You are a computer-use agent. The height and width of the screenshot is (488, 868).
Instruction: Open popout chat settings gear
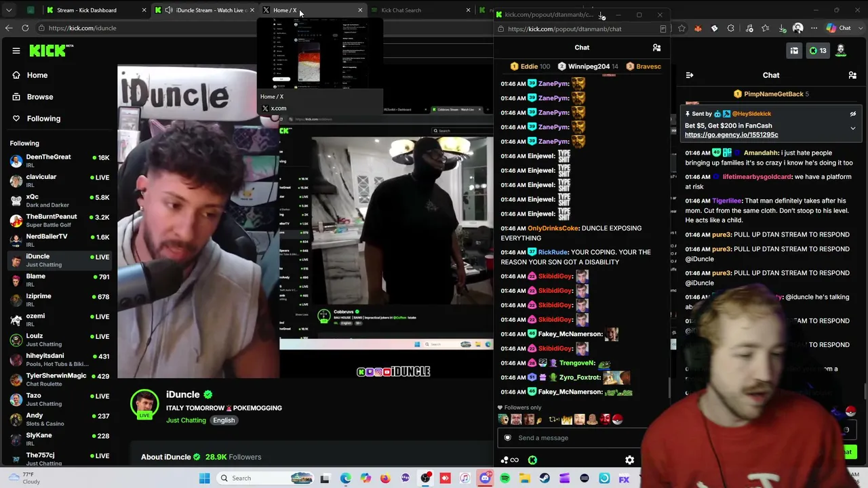[629, 460]
